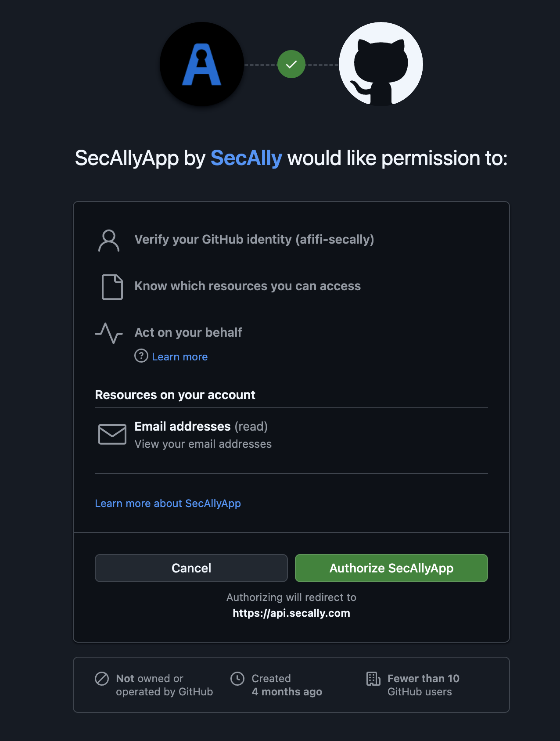Click the https://api.secally.com redirect text
Screen dimensions: 560x741
291,613
